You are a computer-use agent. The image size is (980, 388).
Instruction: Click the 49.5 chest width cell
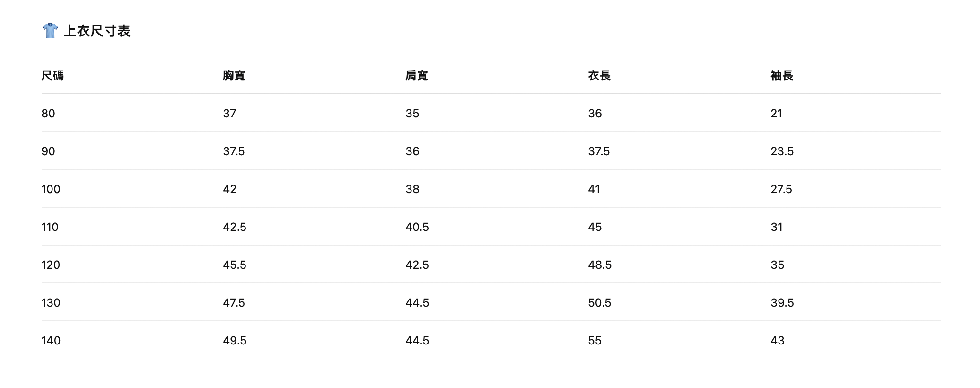coord(235,341)
